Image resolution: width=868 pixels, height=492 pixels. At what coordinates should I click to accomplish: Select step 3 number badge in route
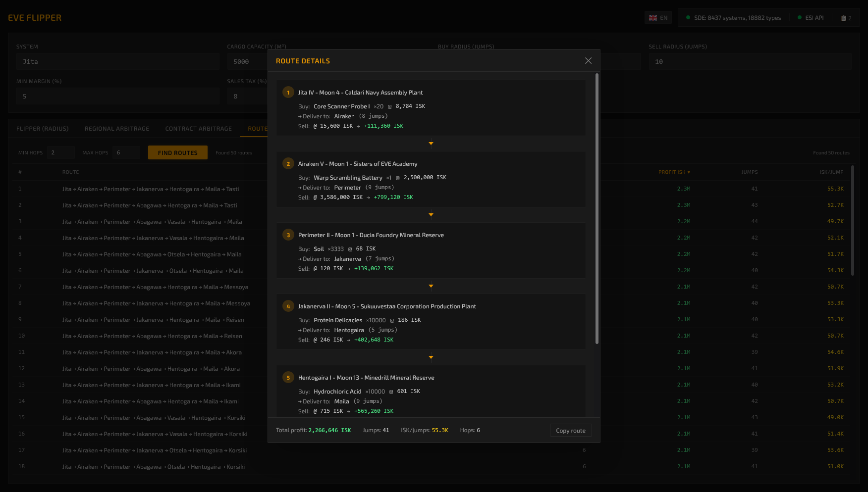288,235
